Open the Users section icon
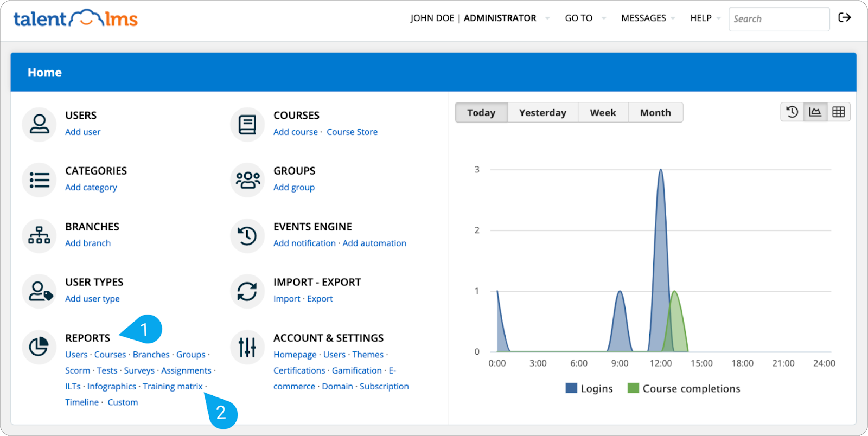Screen dimensions: 868x436 point(39,124)
